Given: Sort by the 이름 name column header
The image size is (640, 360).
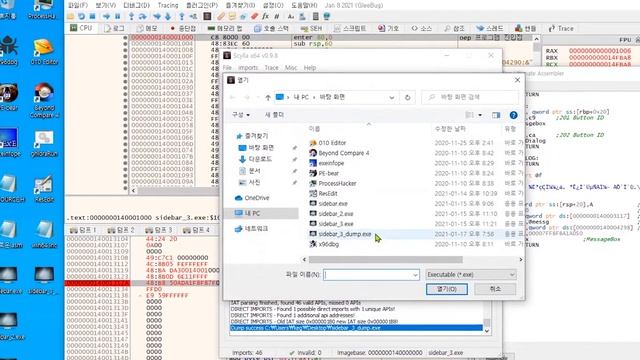Looking at the screenshot, I should 314,129.
